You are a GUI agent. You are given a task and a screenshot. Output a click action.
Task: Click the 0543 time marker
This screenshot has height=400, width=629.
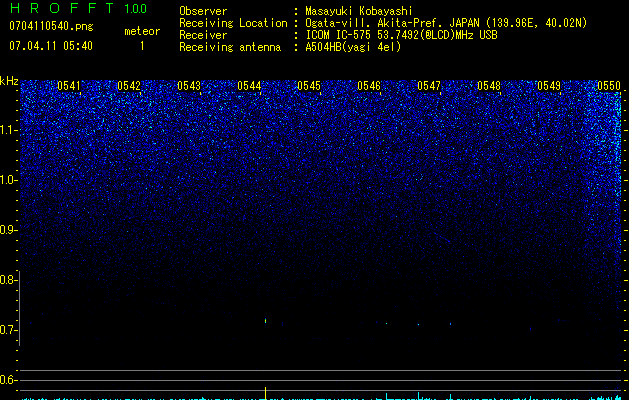coord(189,86)
